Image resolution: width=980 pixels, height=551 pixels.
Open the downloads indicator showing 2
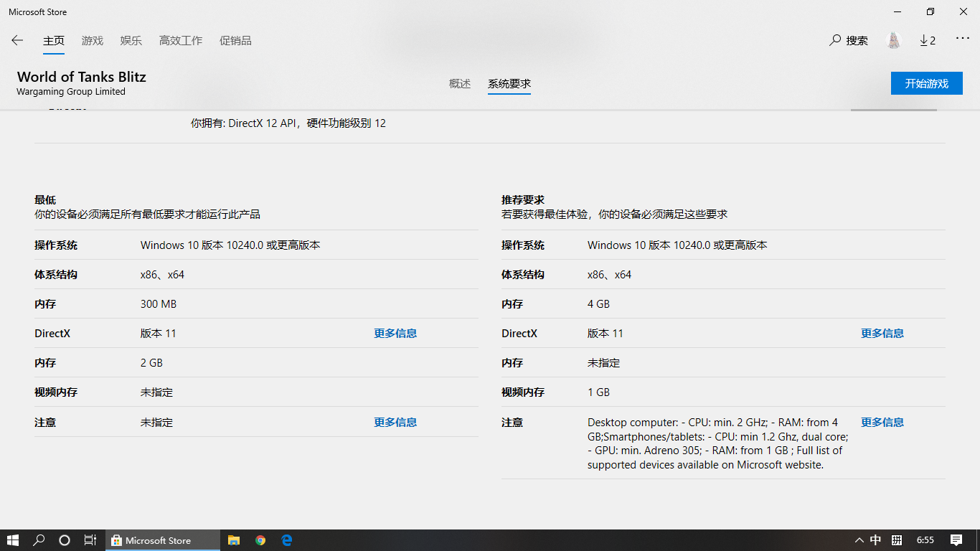928,41
